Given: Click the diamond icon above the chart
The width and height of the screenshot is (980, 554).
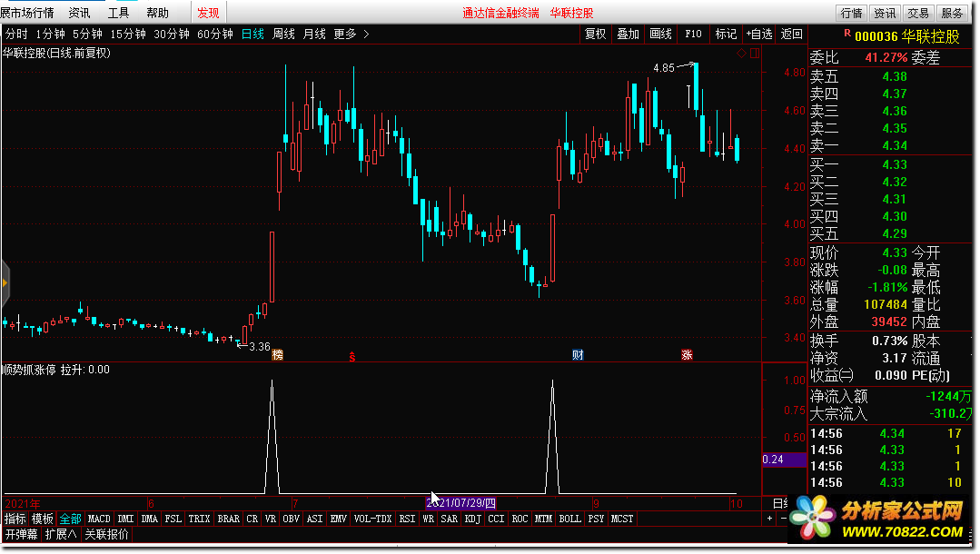Looking at the screenshot, I should pos(741,54).
